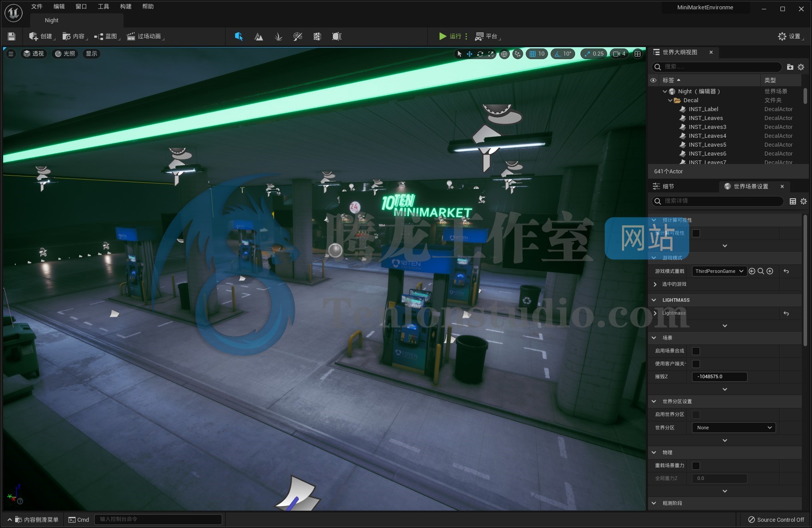Switch to Foliage mode icon
Viewport: 812px width, 528px height.
point(278,36)
